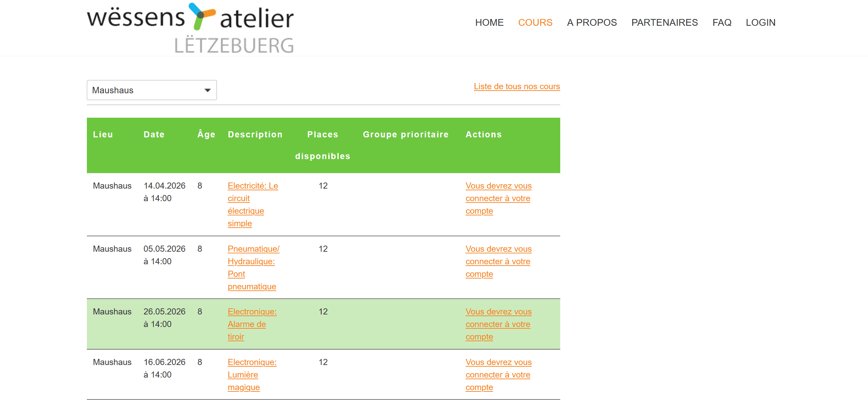This screenshot has width=868, height=404.
Task: Visit the FAQ section
Action: [x=722, y=22]
